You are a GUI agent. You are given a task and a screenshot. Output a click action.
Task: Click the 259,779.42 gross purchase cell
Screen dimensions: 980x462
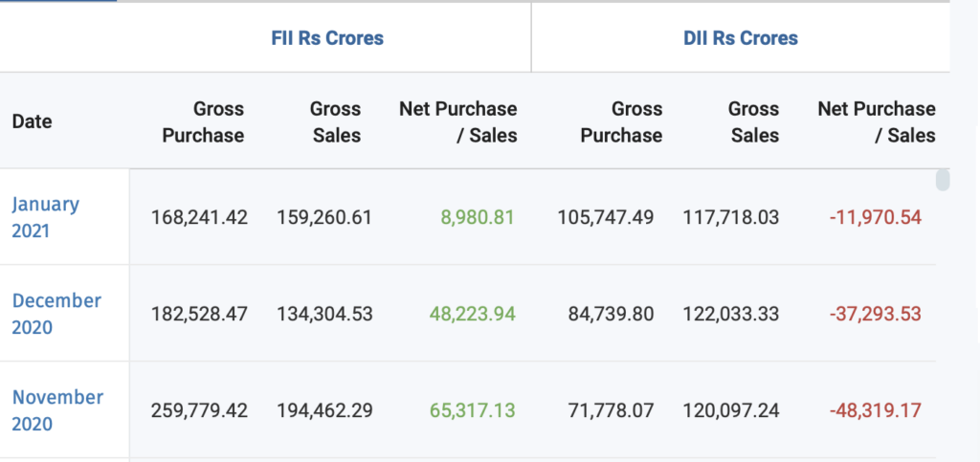199,410
